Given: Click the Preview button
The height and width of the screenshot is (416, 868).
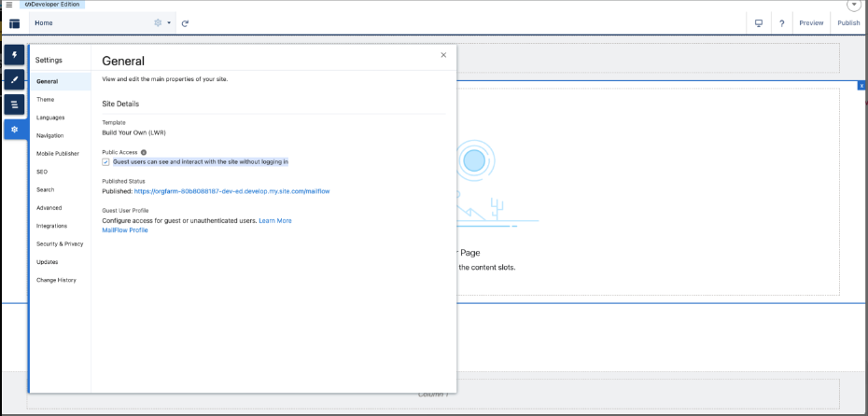Looking at the screenshot, I should click(x=811, y=23).
